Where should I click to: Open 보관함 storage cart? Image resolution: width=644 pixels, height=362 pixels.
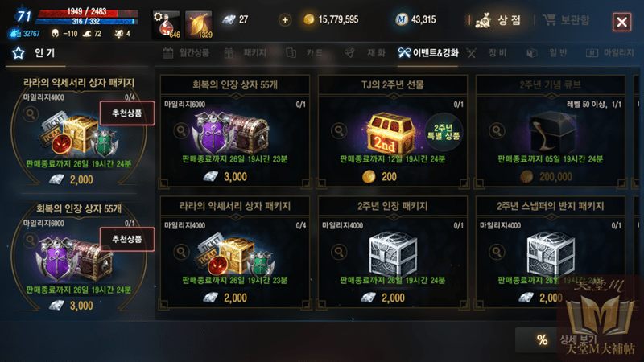tap(566, 19)
